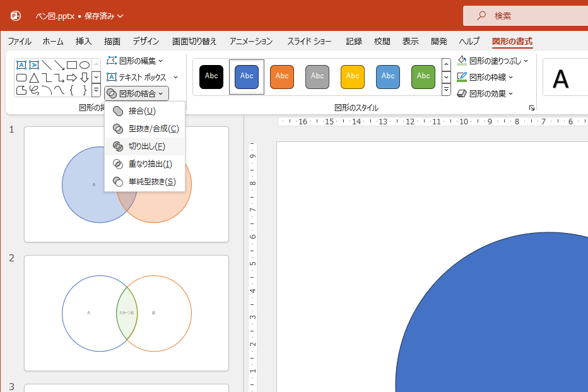
Task: Select the rectangle shape tool
Action: click(x=71, y=65)
